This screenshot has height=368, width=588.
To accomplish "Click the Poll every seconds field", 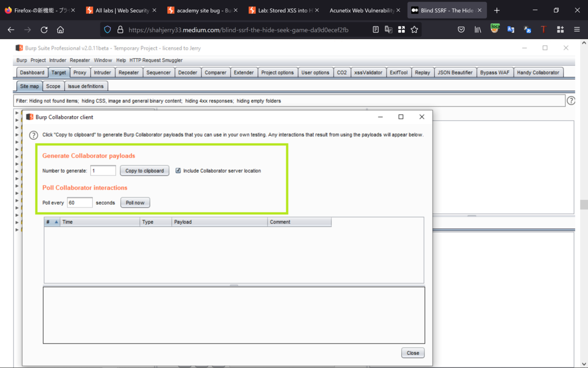I will tap(79, 203).
